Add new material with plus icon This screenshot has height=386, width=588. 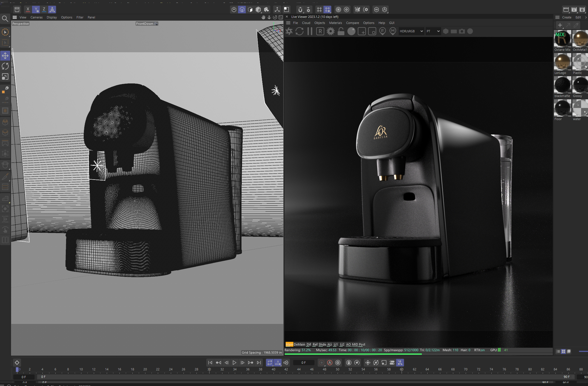[x=560, y=25]
